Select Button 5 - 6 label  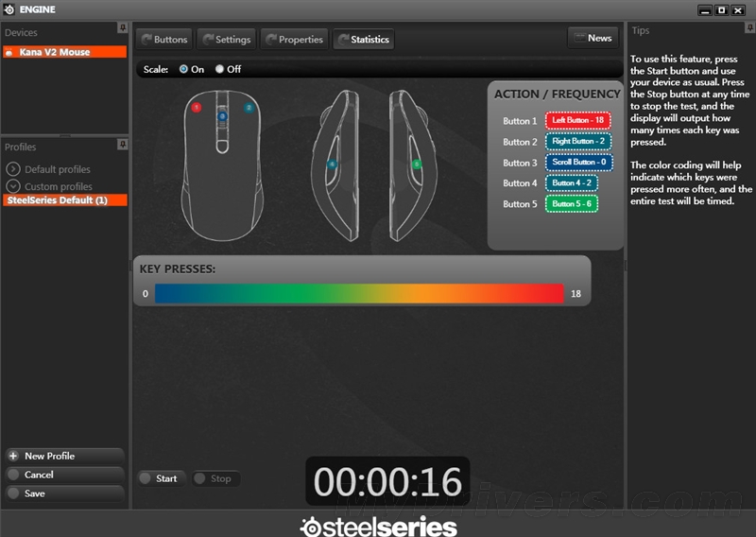coord(572,203)
